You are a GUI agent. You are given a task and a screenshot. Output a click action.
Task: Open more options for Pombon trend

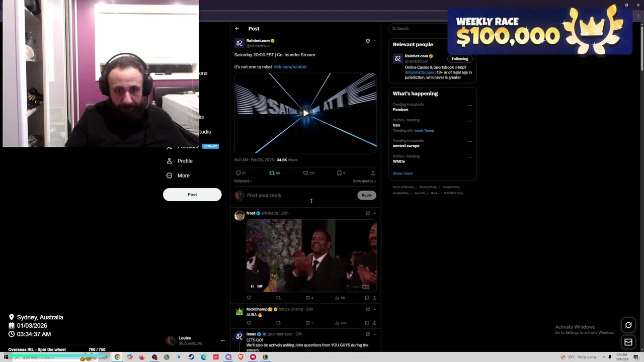tap(469, 106)
